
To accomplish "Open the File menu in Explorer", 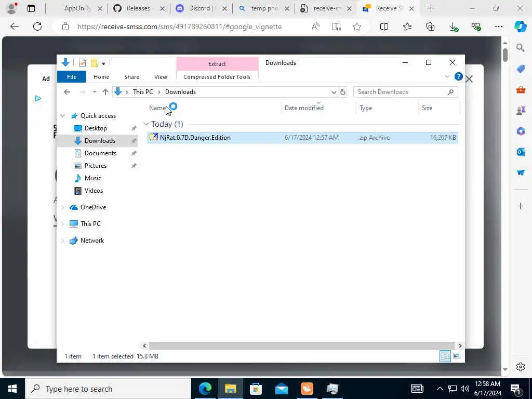I will 72,77.
